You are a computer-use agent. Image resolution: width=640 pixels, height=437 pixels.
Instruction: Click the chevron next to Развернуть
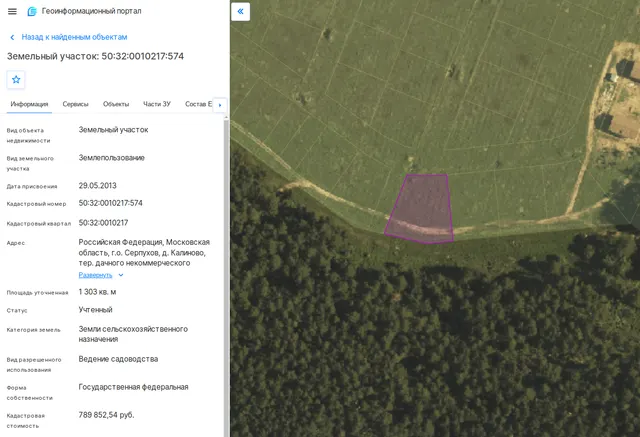pyautogui.click(x=121, y=275)
